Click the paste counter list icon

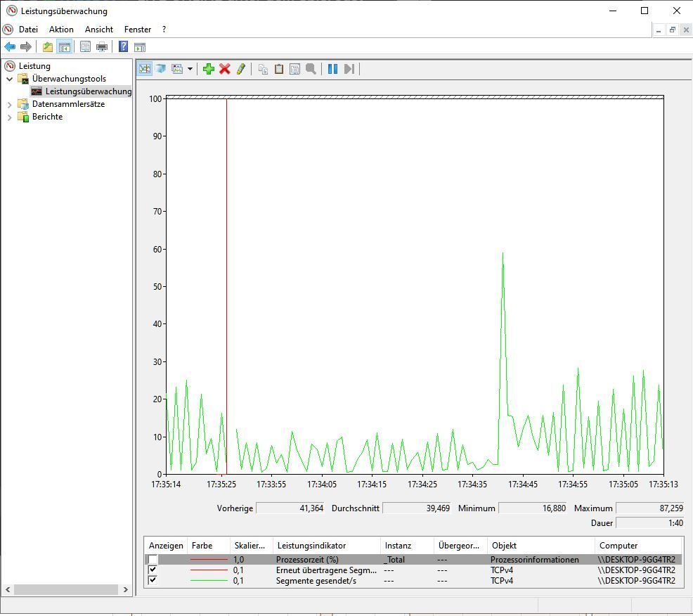[x=279, y=69]
